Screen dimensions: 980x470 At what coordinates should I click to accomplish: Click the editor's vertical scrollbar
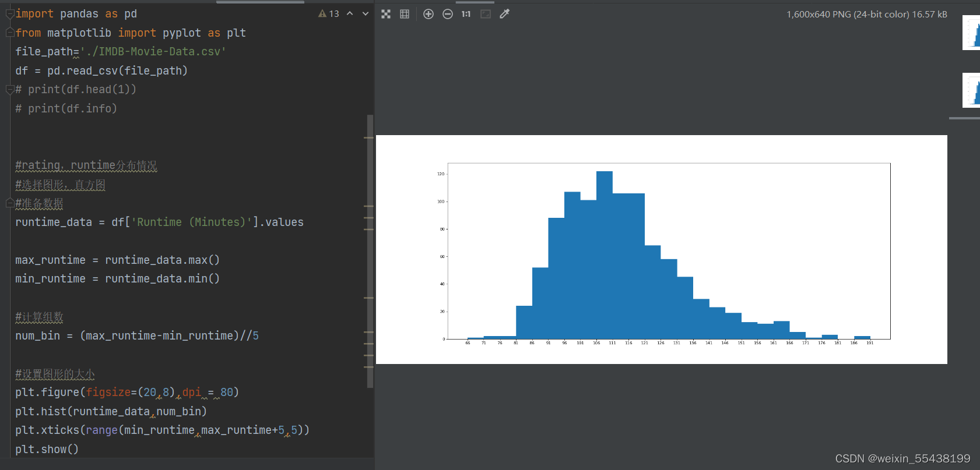point(370,251)
